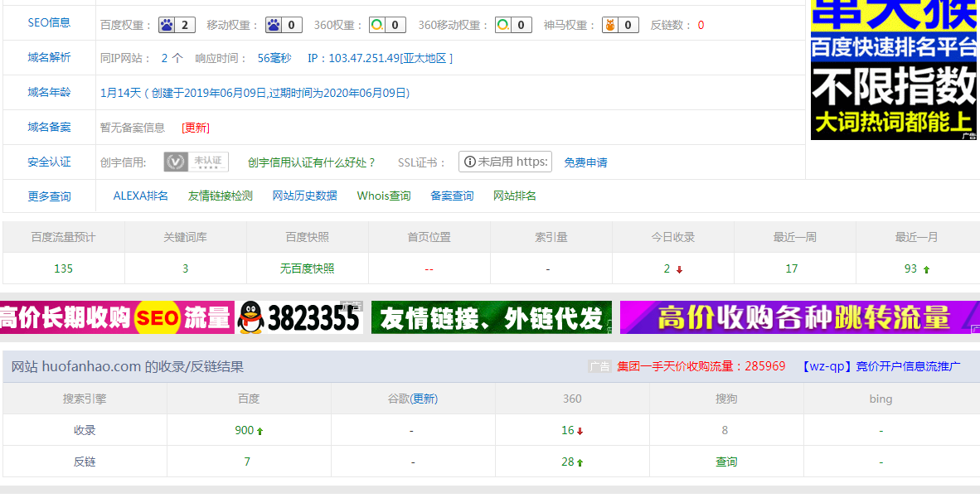Click the red down arrow beside 今日收录 value
980x498 pixels.
[x=679, y=270]
